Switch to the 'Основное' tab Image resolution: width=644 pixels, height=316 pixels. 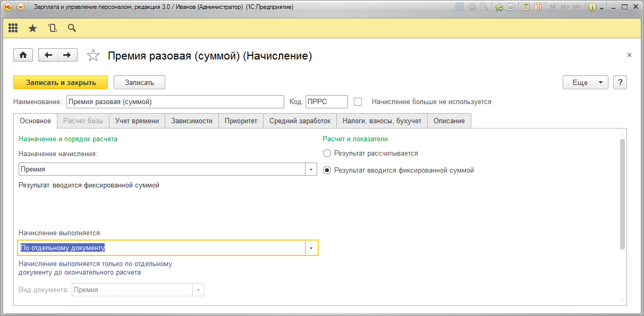pos(36,121)
